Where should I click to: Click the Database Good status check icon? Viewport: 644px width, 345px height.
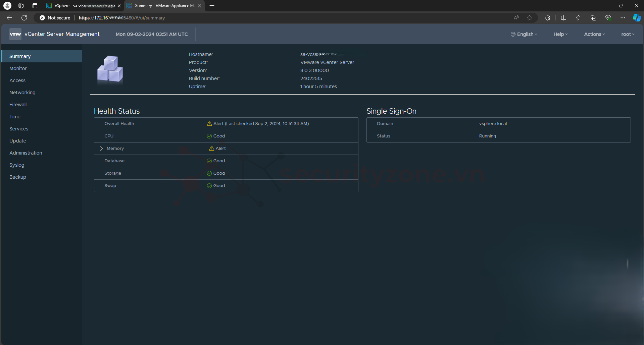tap(209, 161)
